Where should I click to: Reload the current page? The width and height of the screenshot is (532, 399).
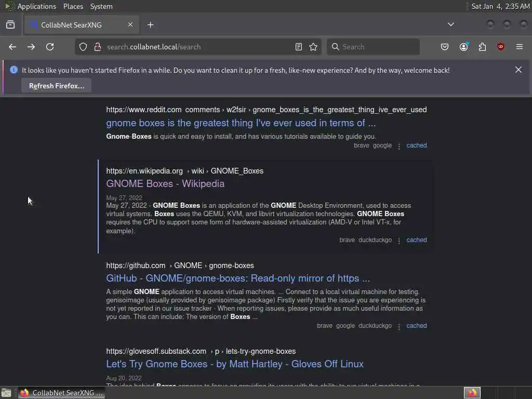pos(50,47)
